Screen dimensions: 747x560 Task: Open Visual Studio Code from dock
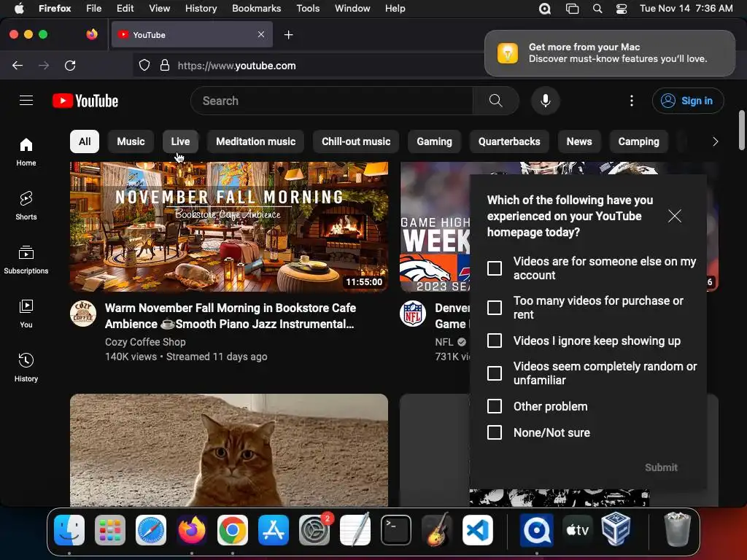coord(477,530)
